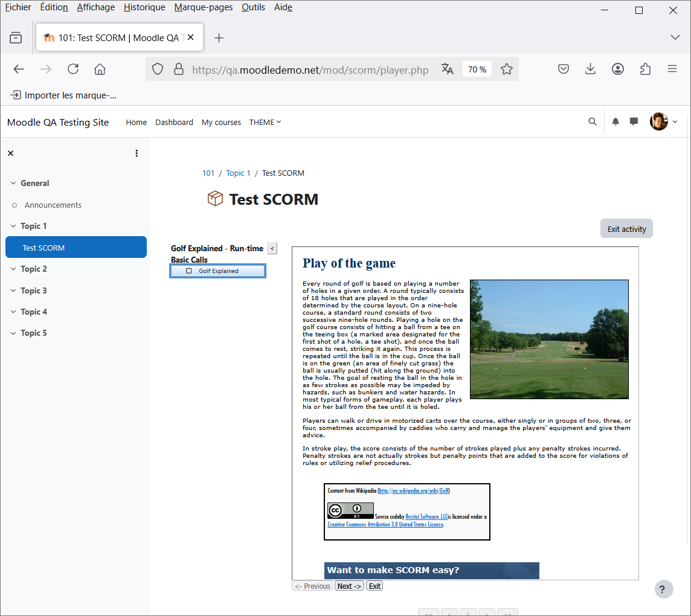The height and width of the screenshot is (616, 691).
Task: Open the zoom level 70 % indicator
Action: click(x=477, y=69)
